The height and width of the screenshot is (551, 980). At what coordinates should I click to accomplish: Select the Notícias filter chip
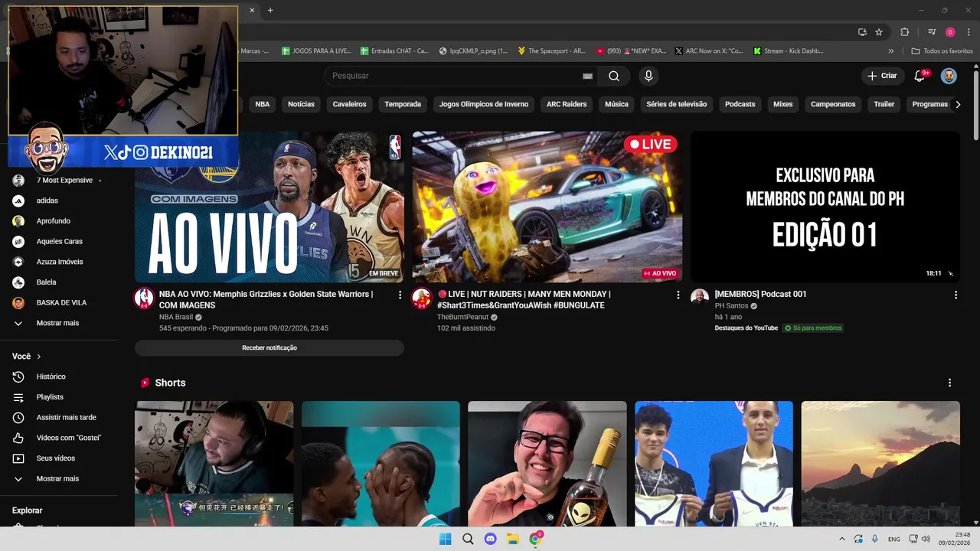[x=301, y=104]
